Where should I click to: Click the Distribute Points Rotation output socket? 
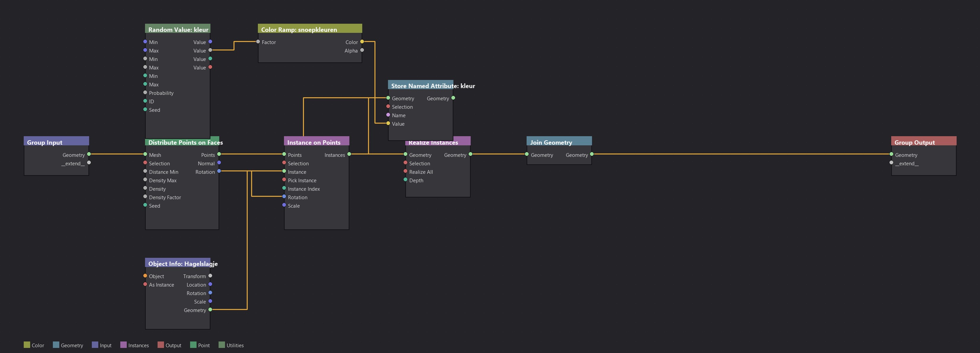(x=219, y=171)
